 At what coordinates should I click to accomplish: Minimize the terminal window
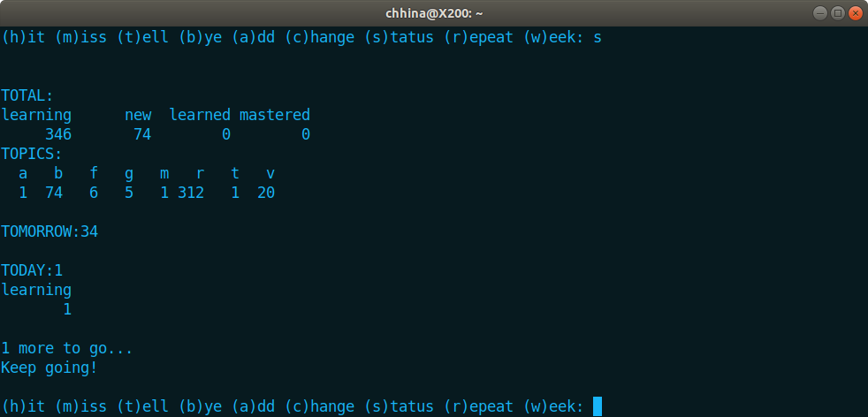821,12
